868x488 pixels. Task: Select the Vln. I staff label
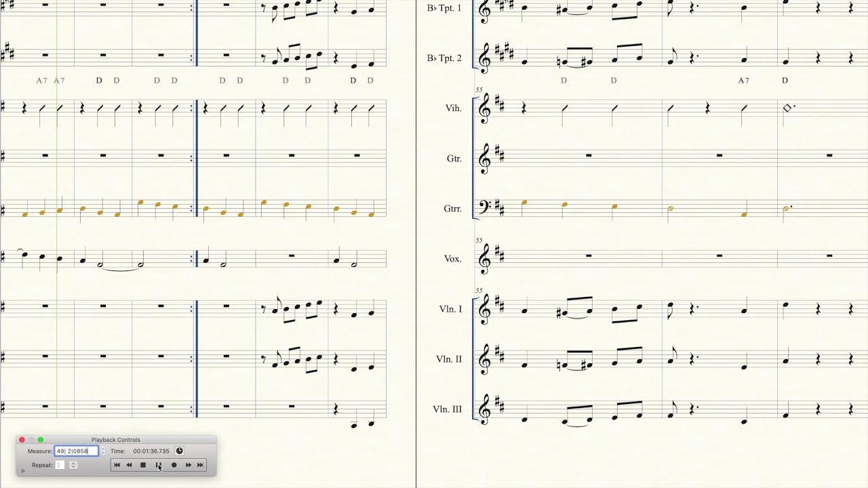tap(450, 309)
